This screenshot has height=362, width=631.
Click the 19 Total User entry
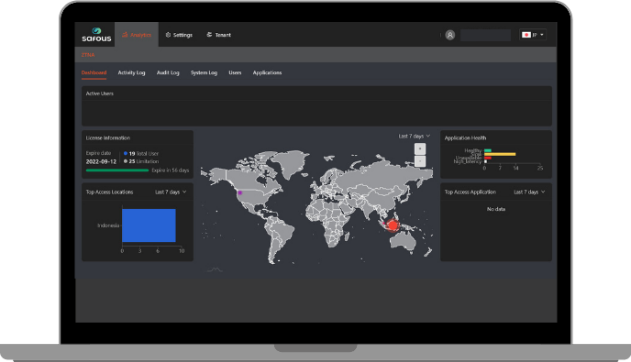click(x=141, y=154)
